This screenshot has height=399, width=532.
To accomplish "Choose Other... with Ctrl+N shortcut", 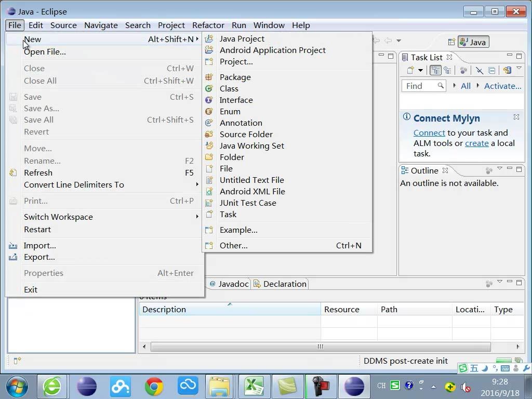I will 287,246.
